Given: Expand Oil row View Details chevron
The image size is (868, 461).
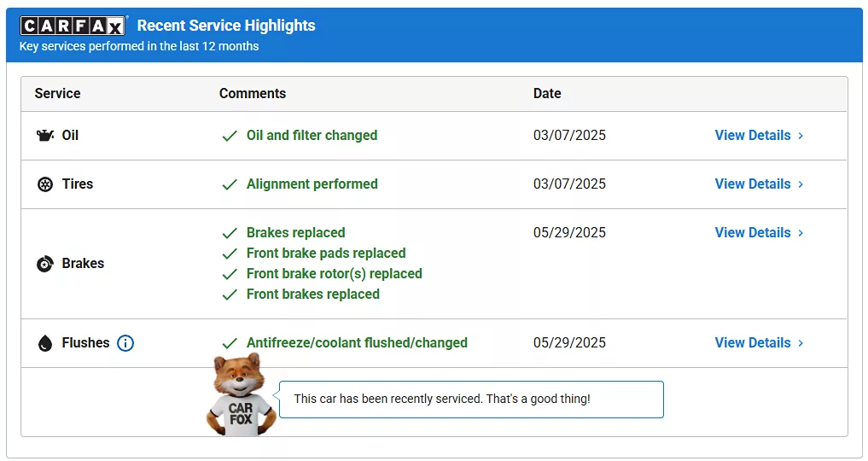Looking at the screenshot, I should pyautogui.click(x=801, y=136).
